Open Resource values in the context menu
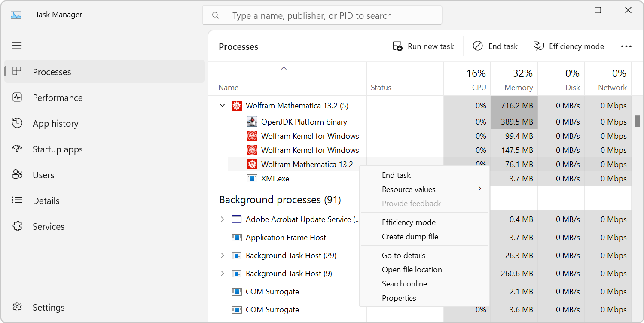 point(424,189)
